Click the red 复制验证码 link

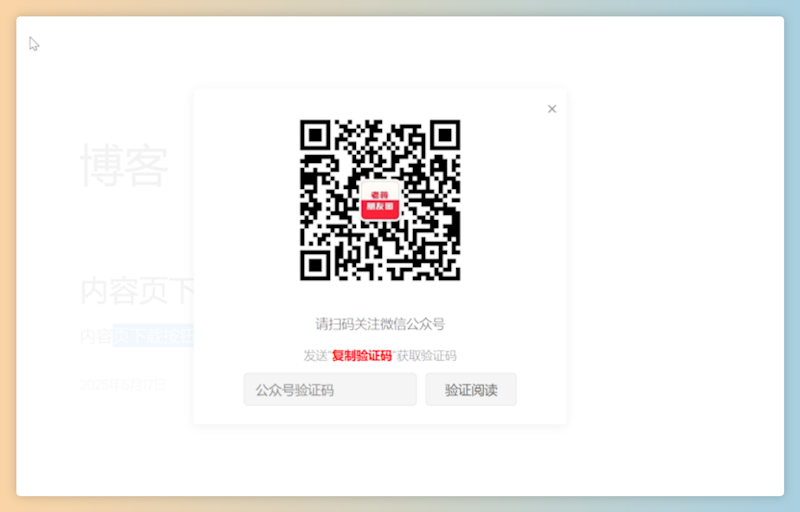click(x=362, y=355)
